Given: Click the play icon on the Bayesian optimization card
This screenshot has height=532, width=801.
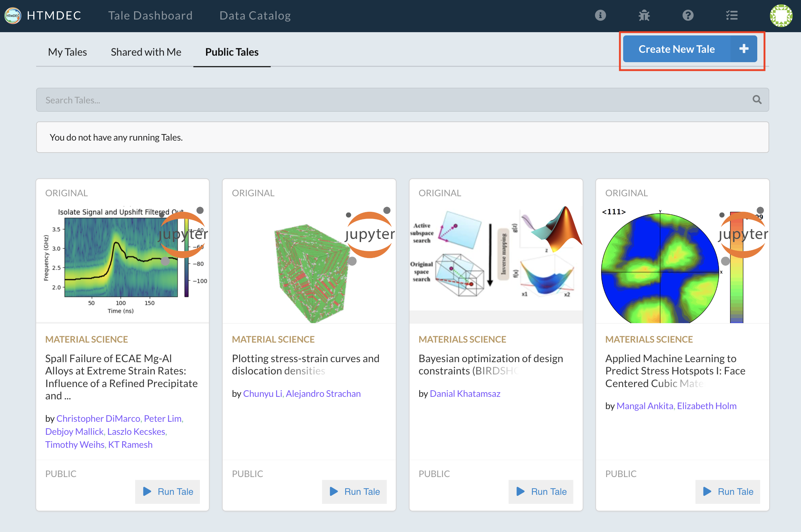Looking at the screenshot, I should tap(520, 492).
